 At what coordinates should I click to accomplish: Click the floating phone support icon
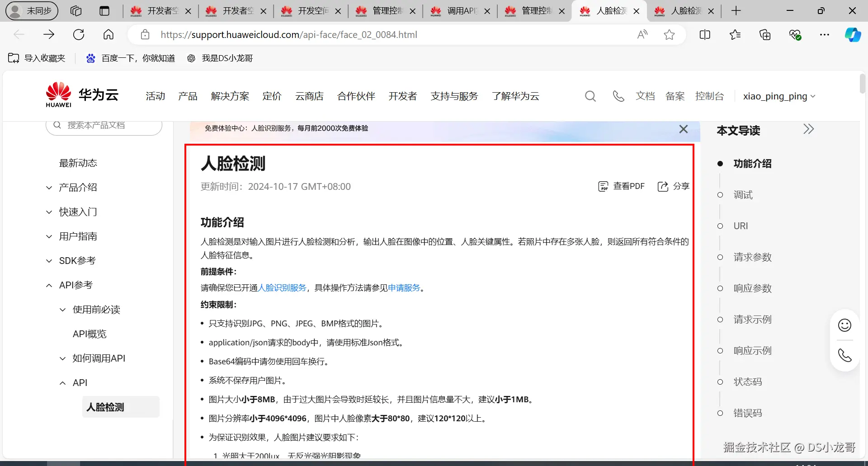pyautogui.click(x=844, y=355)
